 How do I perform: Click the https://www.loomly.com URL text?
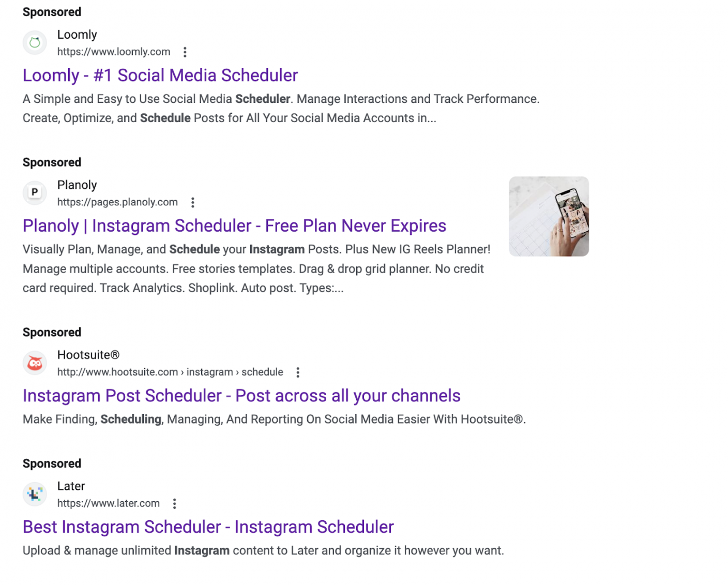coord(113,52)
